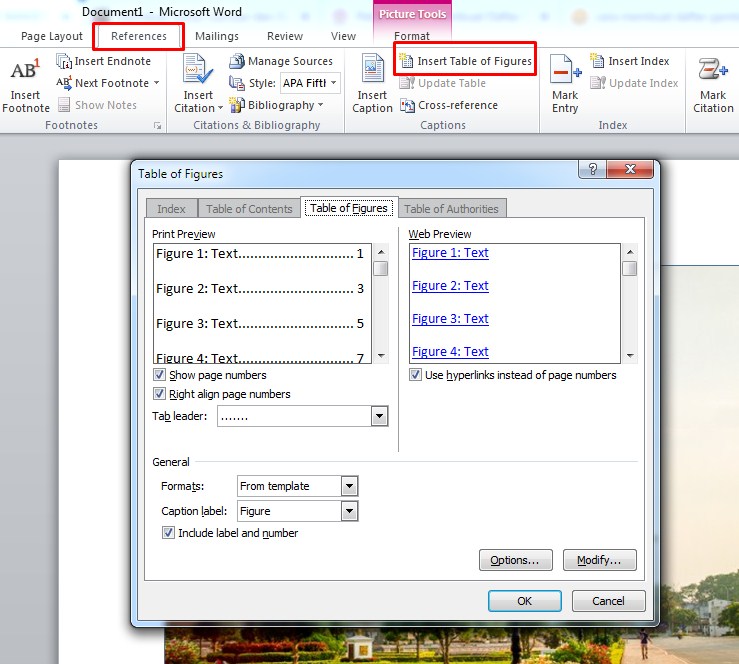Open the View ribbon tab
The image size is (739, 664).
click(343, 36)
